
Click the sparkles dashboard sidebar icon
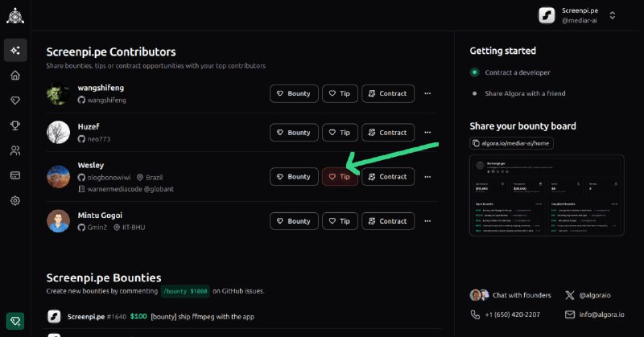point(14,51)
